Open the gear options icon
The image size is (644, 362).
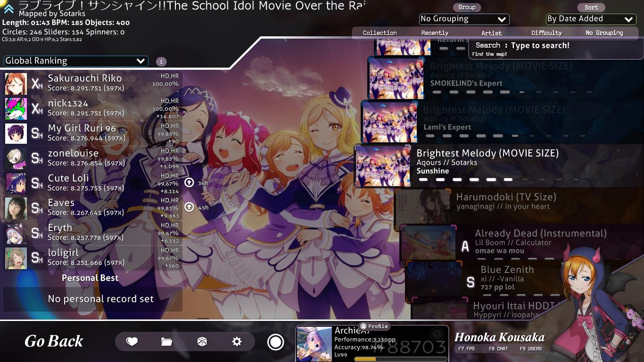[237, 342]
